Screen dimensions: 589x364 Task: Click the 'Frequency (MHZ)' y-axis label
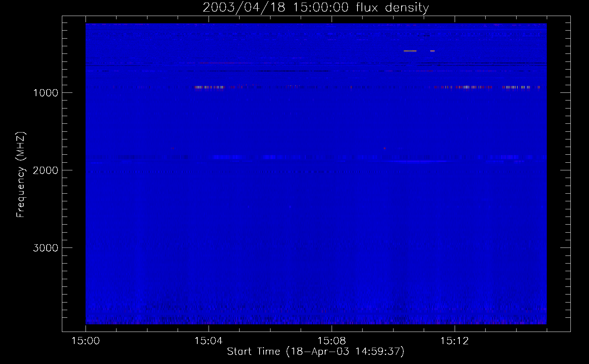21,175
